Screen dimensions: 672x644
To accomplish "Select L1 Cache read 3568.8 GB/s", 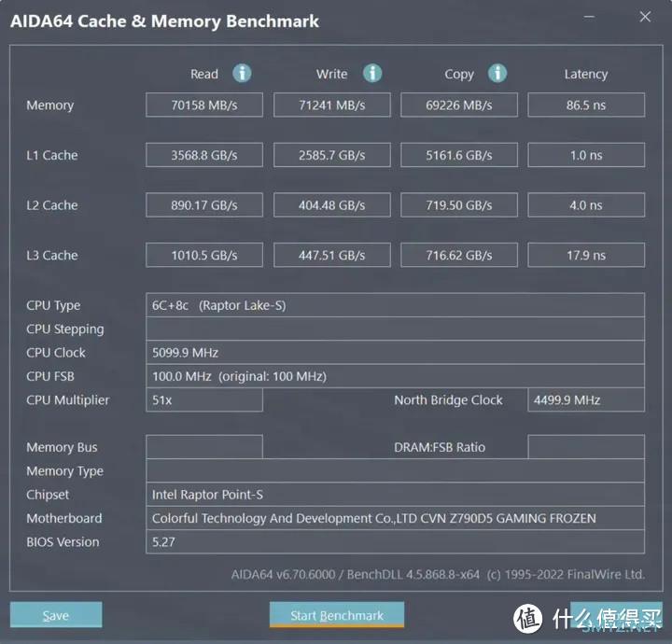I will coord(204,155).
